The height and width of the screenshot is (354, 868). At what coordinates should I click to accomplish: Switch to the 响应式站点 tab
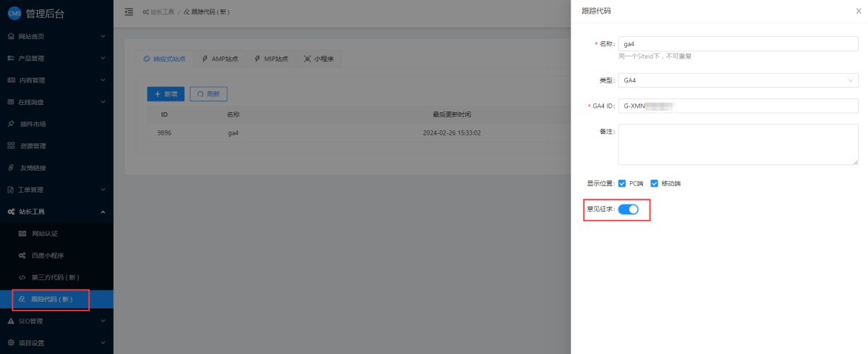(165, 59)
